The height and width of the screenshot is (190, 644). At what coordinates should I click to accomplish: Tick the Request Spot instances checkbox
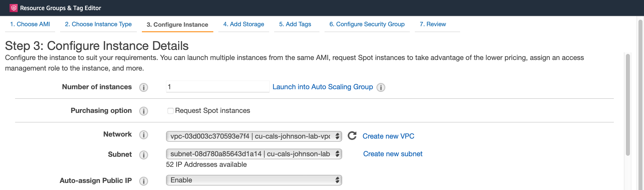[x=171, y=111]
